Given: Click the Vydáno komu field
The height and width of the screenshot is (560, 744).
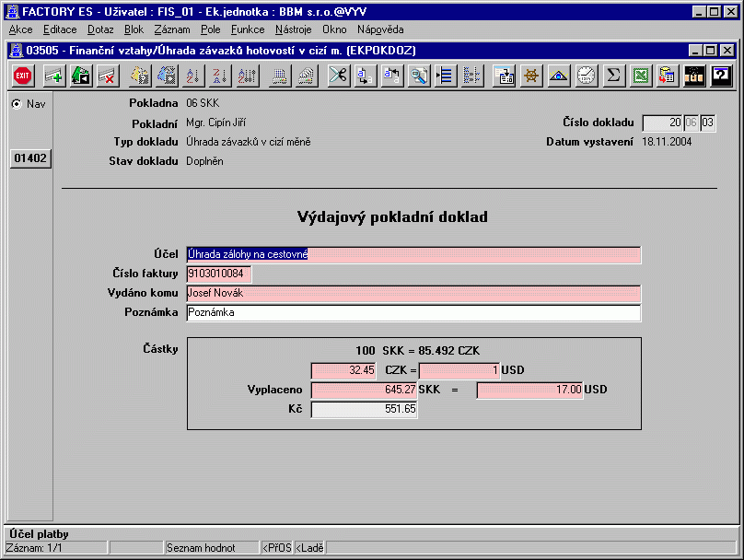Looking at the screenshot, I should (413, 293).
